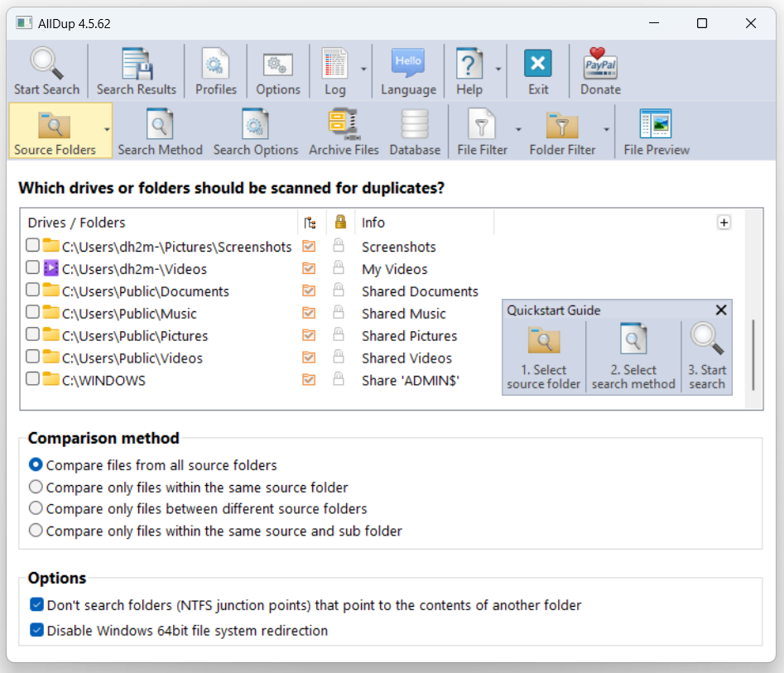
Task: Toggle lock icon on Screenshots row
Action: coord(339,245)
